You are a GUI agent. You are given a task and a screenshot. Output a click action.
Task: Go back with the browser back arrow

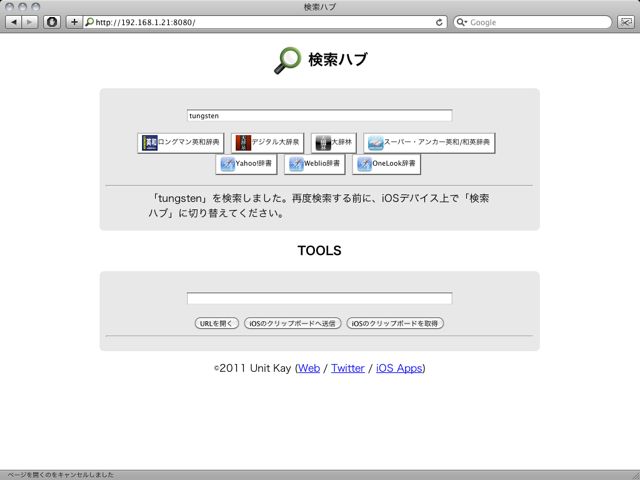click(x=13, y=22)
